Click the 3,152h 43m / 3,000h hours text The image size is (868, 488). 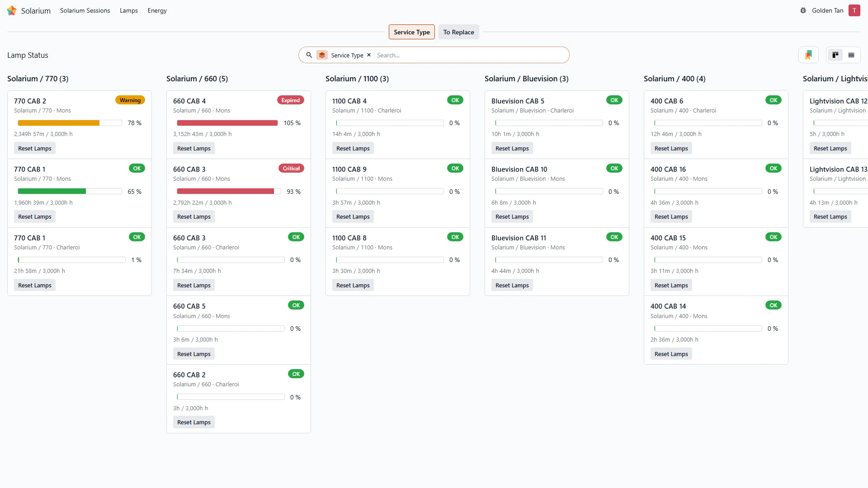click(203, 134)
